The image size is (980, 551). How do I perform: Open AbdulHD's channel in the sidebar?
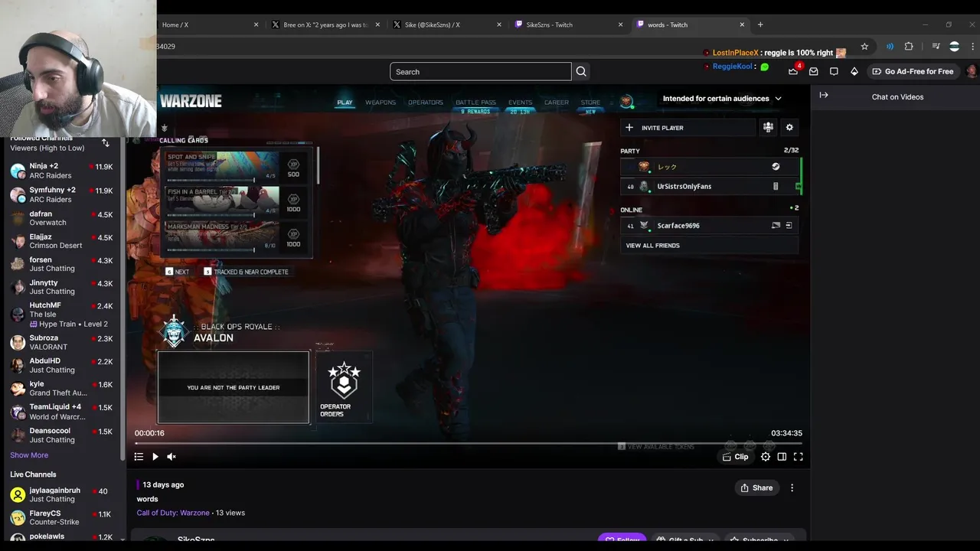61,365
